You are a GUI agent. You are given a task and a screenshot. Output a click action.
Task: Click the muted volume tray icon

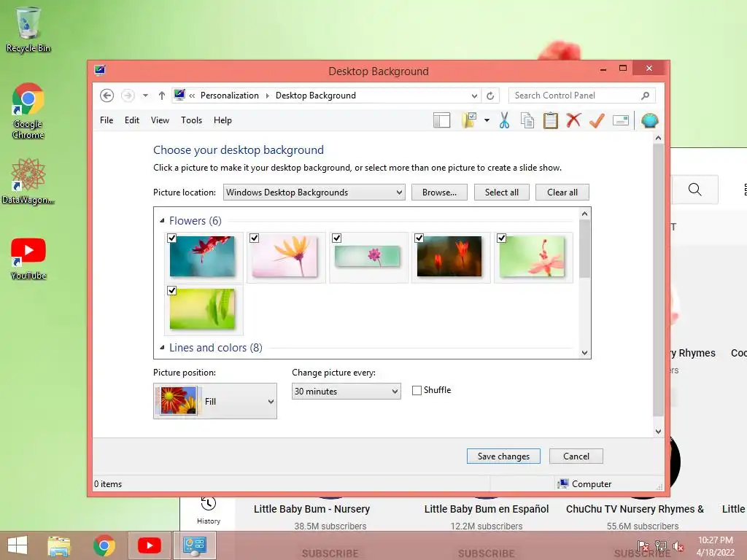pyautogui.click(x=678, y=546)
